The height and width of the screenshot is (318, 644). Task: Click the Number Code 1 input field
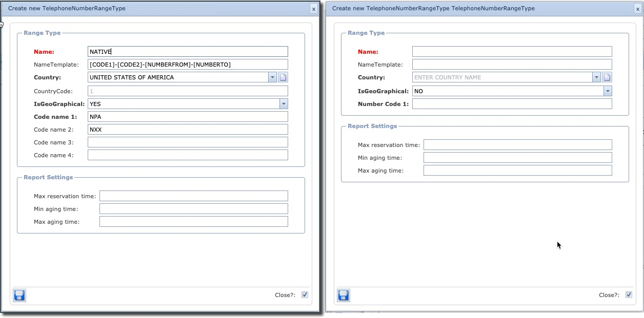click(x=512, y=104)
